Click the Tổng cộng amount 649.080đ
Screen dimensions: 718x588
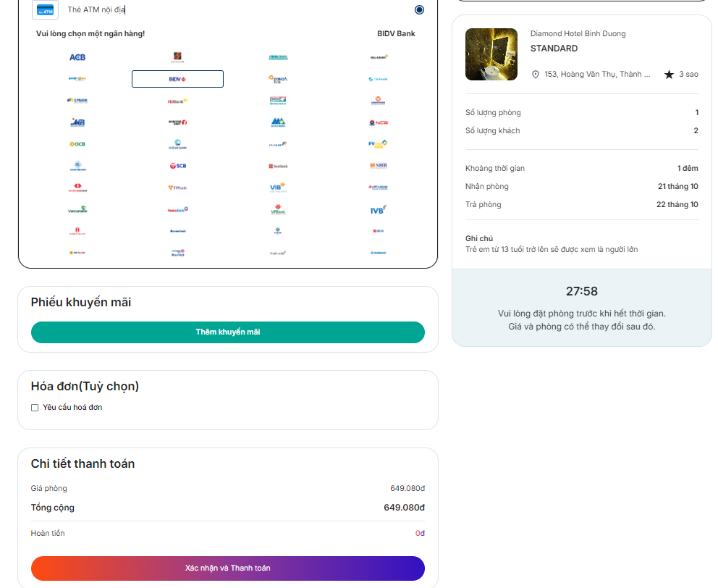(405, 508)
